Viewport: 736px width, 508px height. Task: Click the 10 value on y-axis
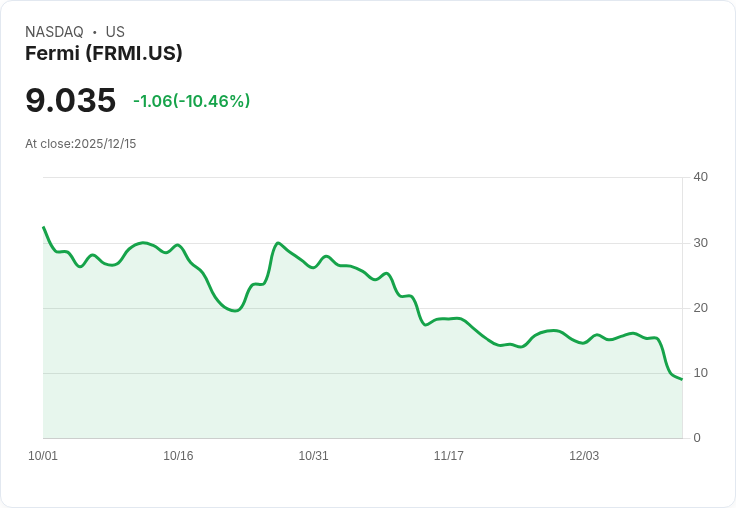click(x=700, y=373)
